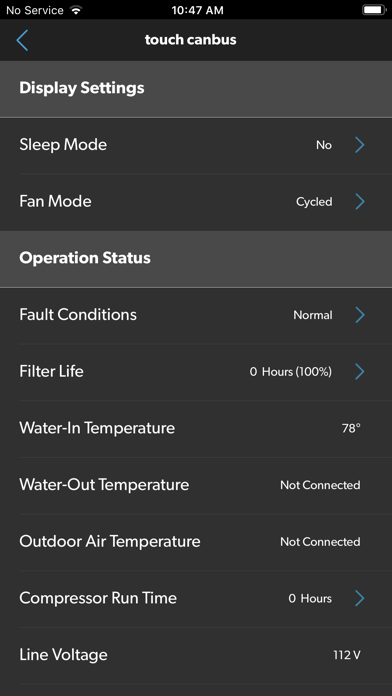This screenshot has height=696, width=392.
Task: Tap the blue back arrow
Action: pos(22,40)
